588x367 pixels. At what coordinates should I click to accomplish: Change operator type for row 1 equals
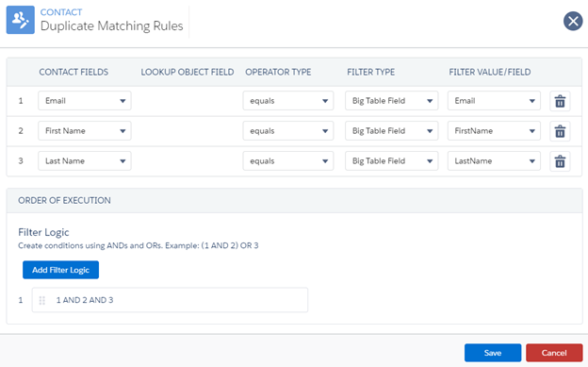288,101
